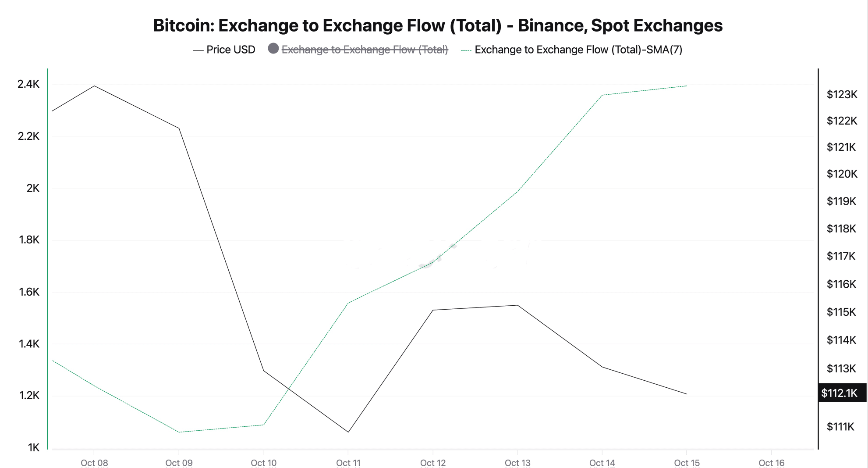Click the $123K right axis label
Viewport: 868px width, 468px height.
pos(842,94)
